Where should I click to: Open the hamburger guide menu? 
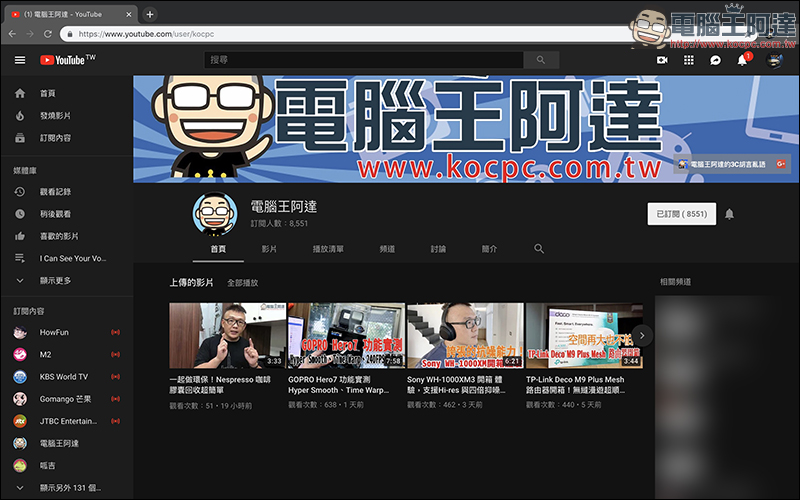(20, 60)
